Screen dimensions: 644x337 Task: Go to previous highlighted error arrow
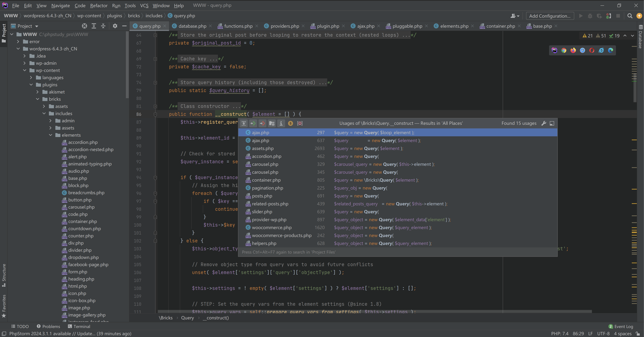point(625,36)
